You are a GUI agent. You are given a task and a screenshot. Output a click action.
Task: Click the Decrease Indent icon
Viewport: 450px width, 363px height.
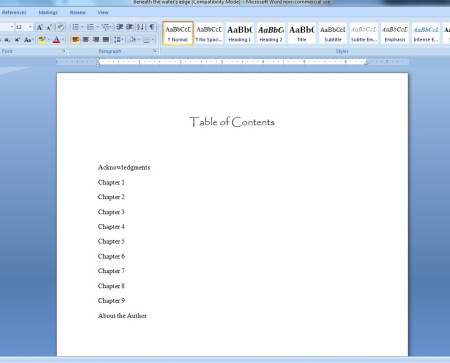click(119, 27)
